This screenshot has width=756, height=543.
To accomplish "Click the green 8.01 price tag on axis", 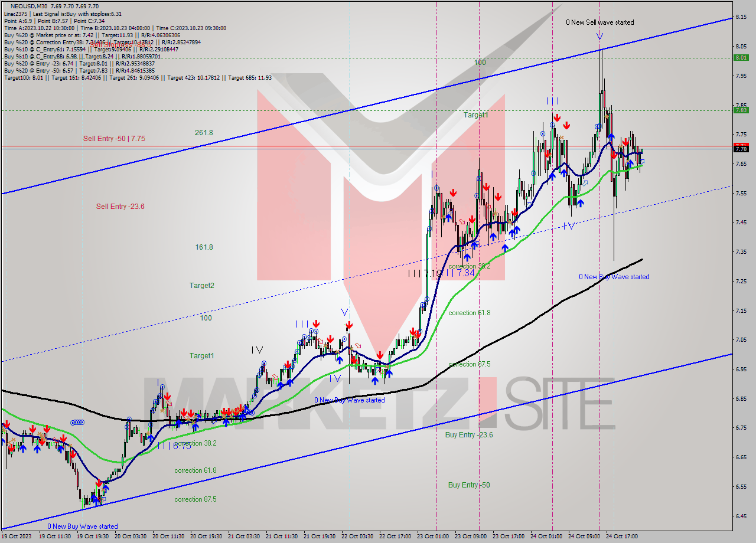I will coord(741,57).
